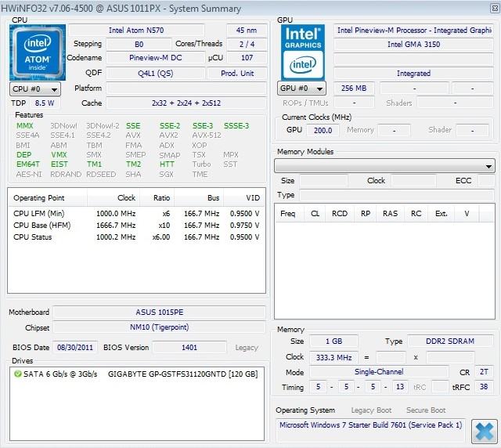Select the GIGABYTE GP-GSTFS31120GNTD drive entry
Screen dimensions: 501x448
click(x=136, y=374)
